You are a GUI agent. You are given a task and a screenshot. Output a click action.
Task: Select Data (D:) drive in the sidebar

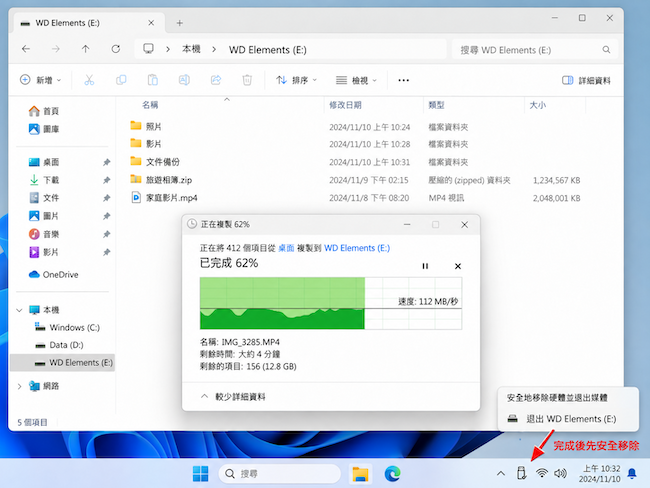59,345
